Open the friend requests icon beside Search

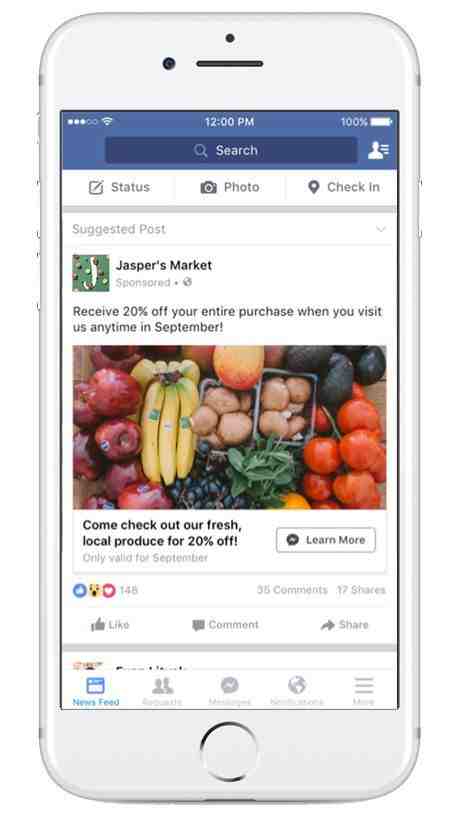[x=378, y=150]
